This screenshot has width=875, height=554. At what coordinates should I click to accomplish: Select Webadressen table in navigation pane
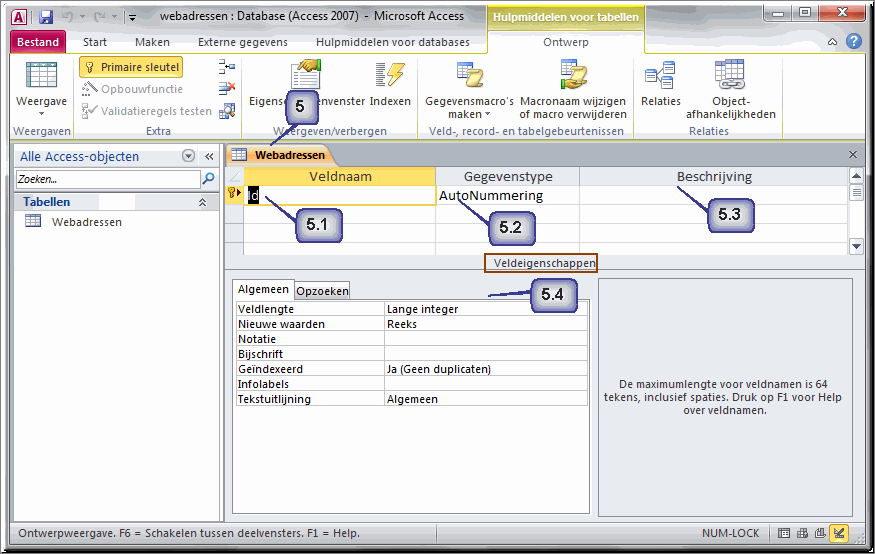pyautogui.click(x=86, y=222)
